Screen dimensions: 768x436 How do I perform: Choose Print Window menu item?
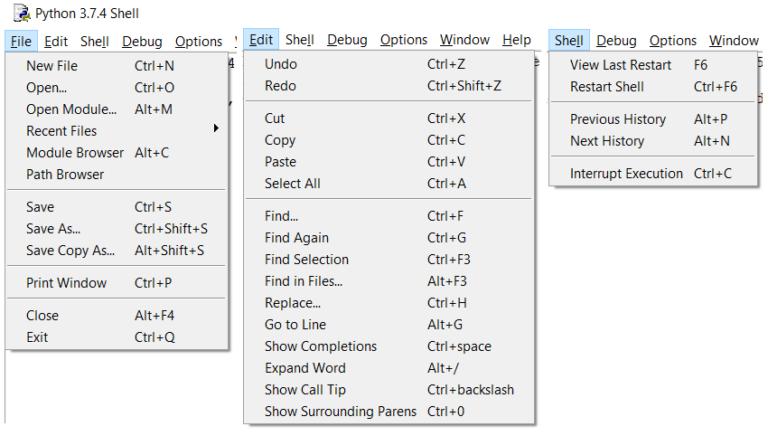pos(66,283)
